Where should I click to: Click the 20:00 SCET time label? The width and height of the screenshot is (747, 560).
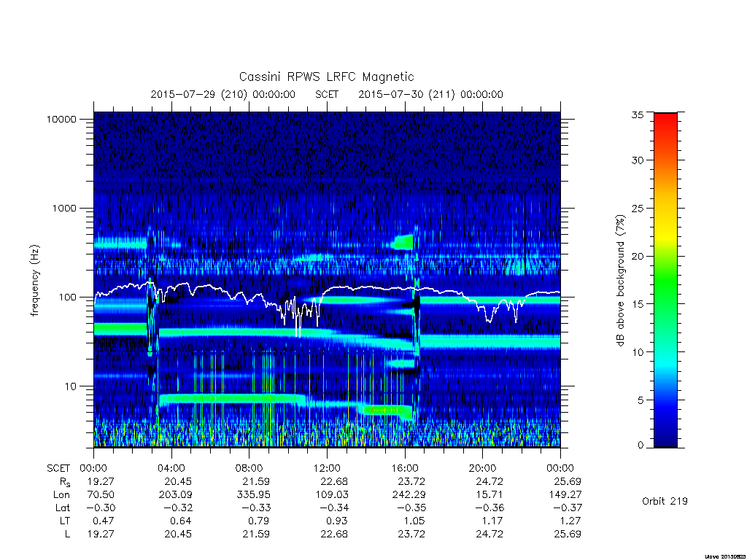click(x=483, y=468)
